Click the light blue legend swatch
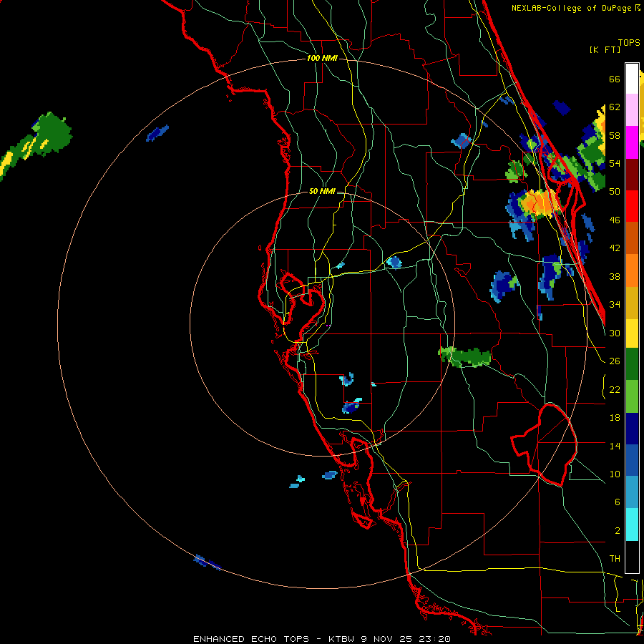 (x=632, y=492)
